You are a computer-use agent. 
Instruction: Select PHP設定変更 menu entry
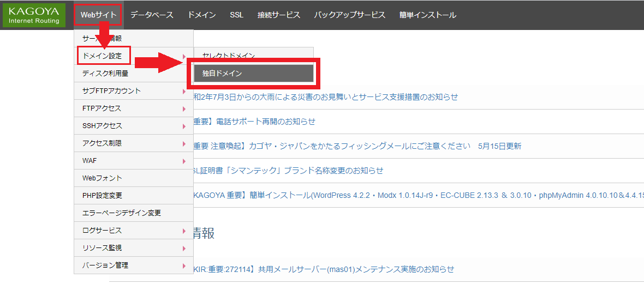102,196
